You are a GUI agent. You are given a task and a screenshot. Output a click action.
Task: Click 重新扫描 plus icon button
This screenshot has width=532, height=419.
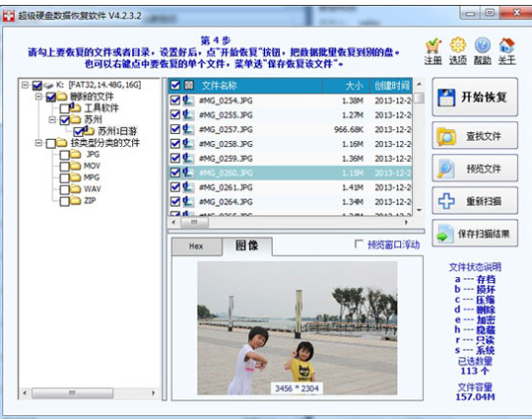[475, 201]
